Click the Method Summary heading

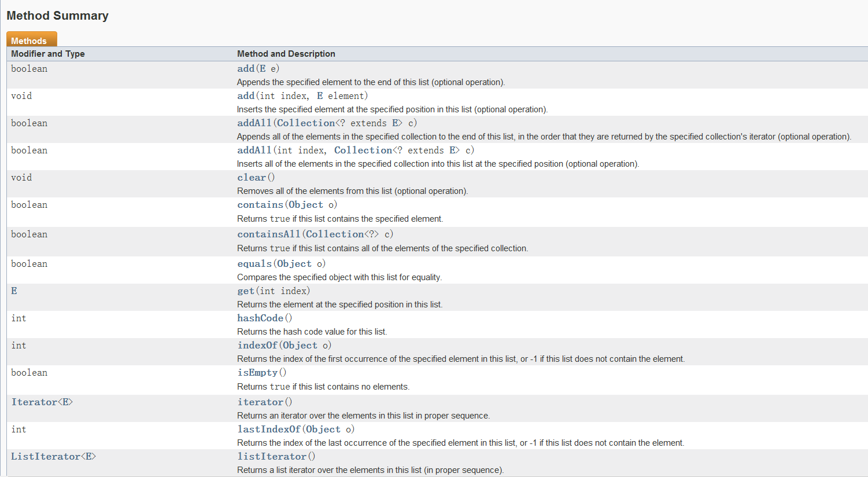point(57,16)
